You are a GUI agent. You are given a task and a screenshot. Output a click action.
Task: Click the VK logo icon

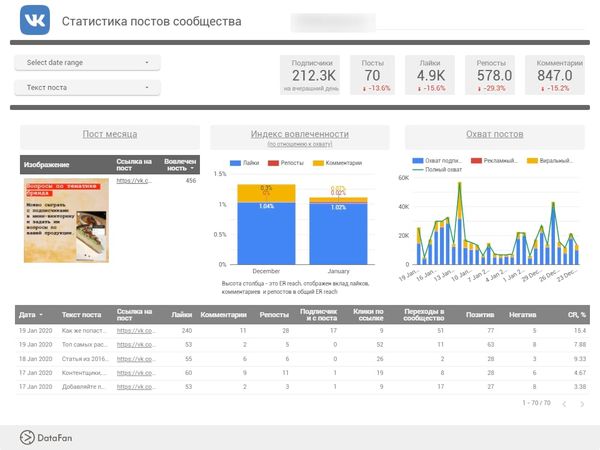(35, 21)
